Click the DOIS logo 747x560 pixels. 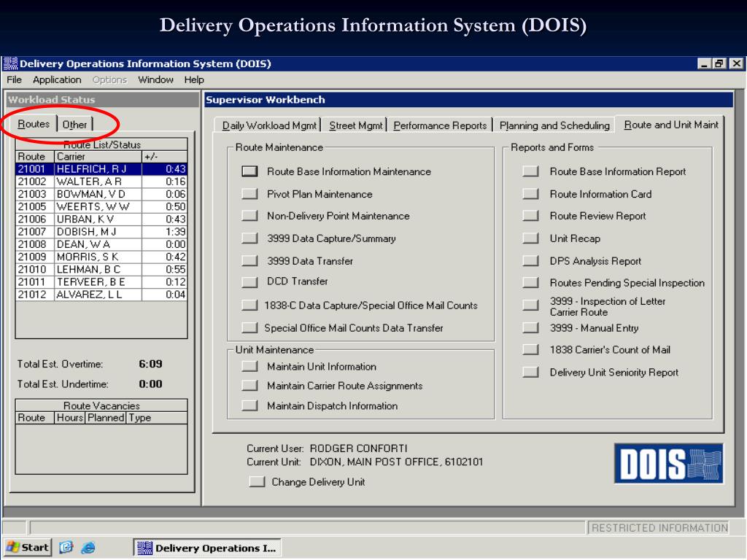(x=669, y=463)
